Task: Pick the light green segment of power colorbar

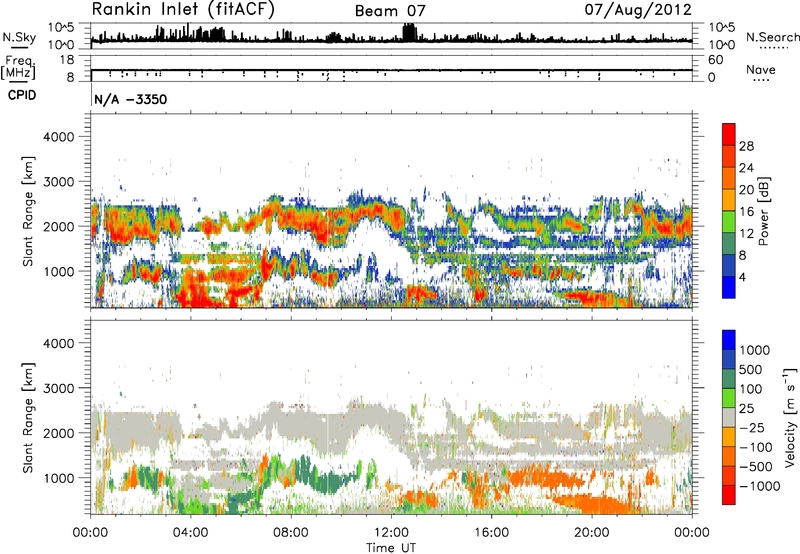Action: pos(729,222)
